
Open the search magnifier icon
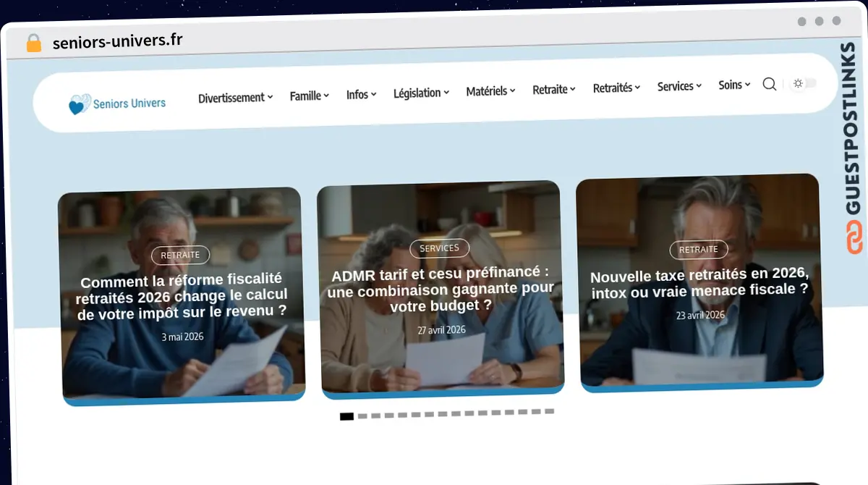coord(770,84)
